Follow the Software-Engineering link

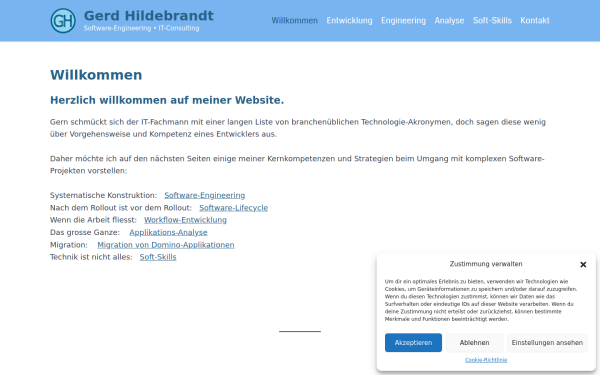205,195
